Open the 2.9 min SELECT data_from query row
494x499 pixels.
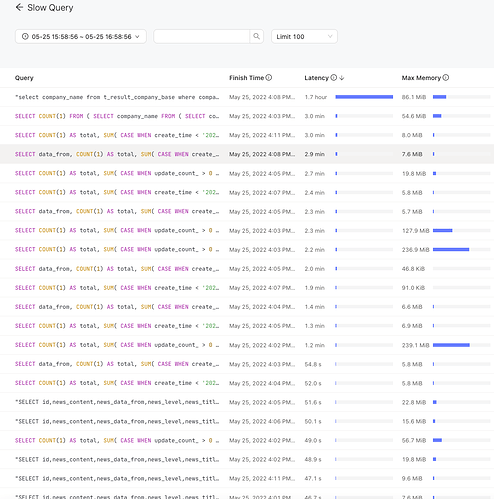pos(247,154)
